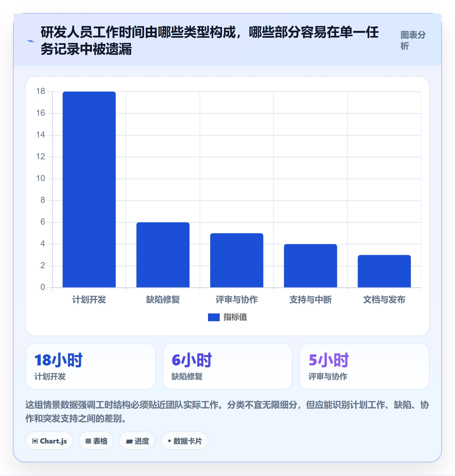Click the square icon in the Chart.js chip
Screen dimensions: 455x476
[35, 441]
